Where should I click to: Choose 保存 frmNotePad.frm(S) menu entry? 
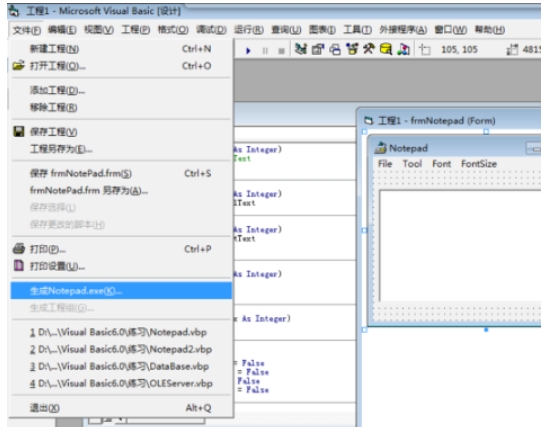click(121, 173)
